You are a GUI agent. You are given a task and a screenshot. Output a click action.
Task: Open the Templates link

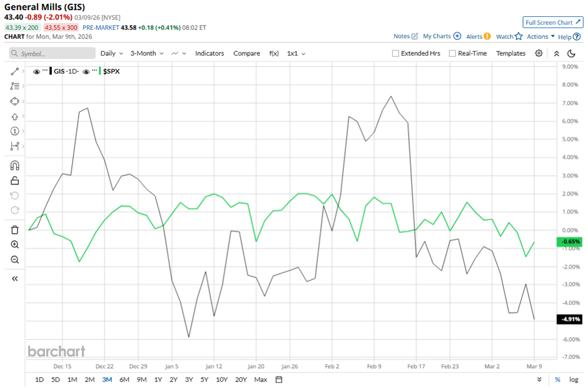(510, 54)
